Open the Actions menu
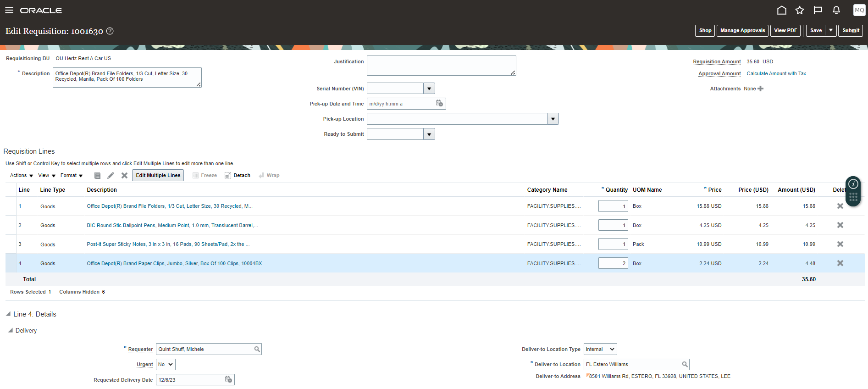Image resolution: width=868 pixels, height=389 pixels. [22, 176]
